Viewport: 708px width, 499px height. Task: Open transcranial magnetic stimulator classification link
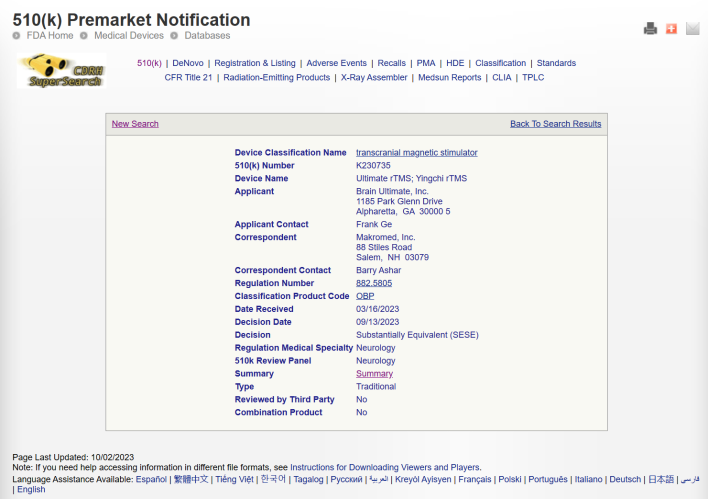click(416, 152)
